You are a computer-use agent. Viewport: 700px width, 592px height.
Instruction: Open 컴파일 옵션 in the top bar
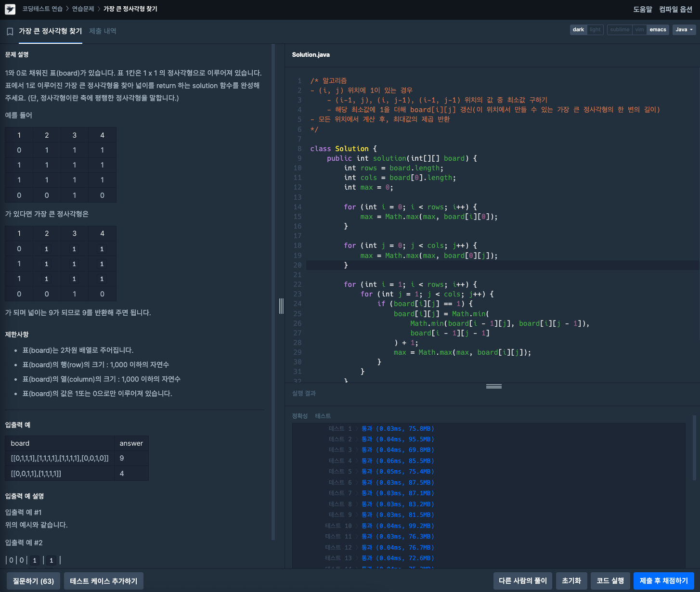click(x=675, y=10)
